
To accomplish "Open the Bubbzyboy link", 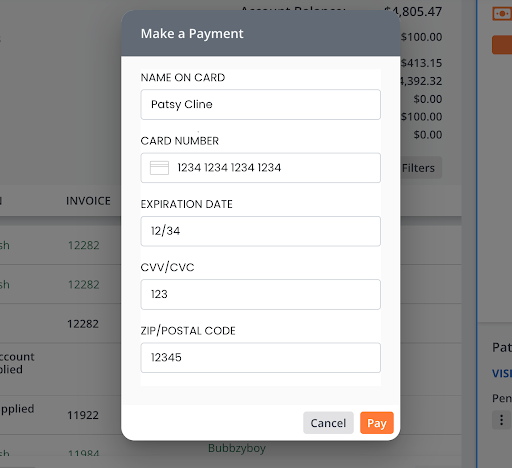I will pyautogui.click(x=237, y=448).
